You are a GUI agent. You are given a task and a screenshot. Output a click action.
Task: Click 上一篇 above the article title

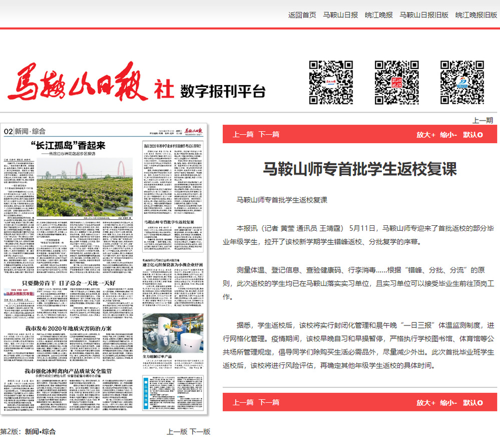(243, 135)
